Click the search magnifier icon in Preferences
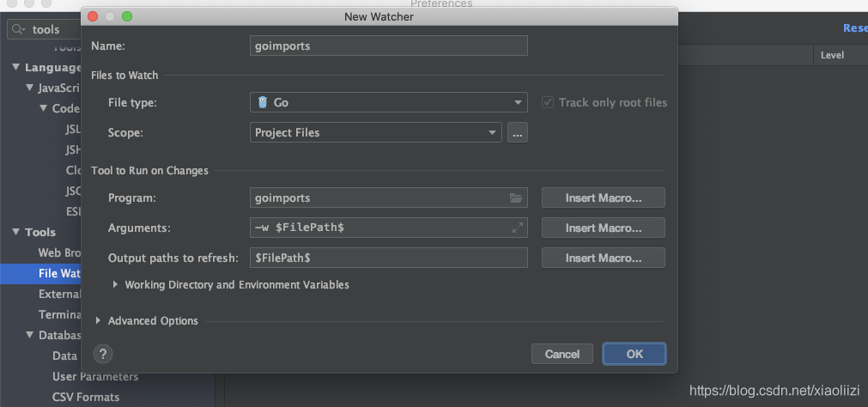 pos(19,30)
